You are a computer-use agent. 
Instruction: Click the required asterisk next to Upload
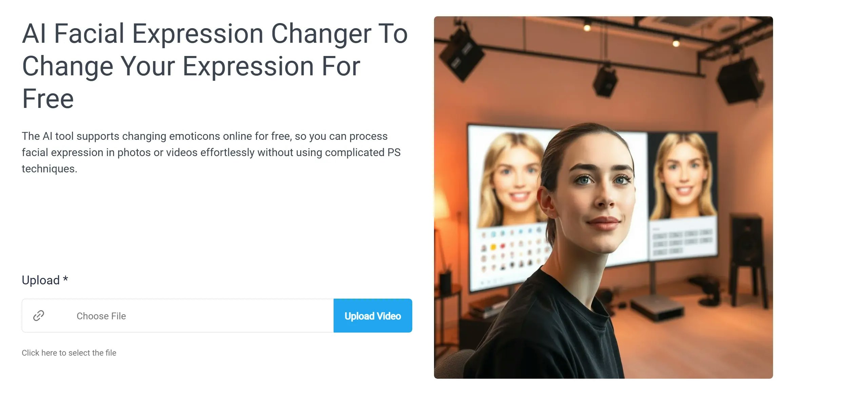point(65,279)
